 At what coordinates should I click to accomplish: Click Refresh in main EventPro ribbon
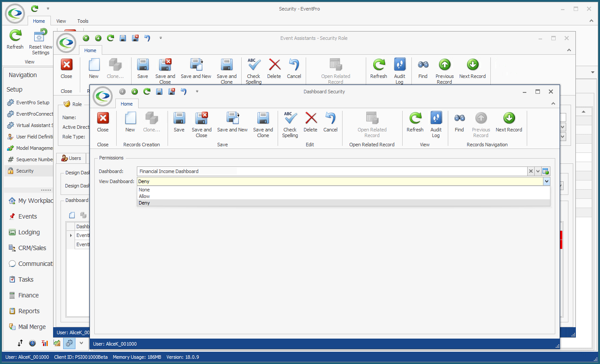point(15,39)
